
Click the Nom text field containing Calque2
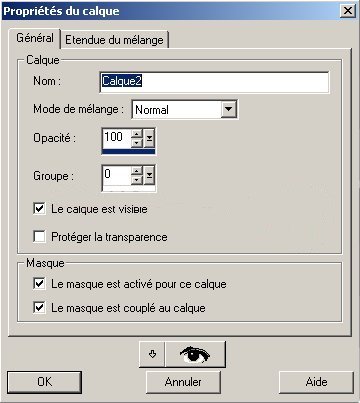coord(214,82)
